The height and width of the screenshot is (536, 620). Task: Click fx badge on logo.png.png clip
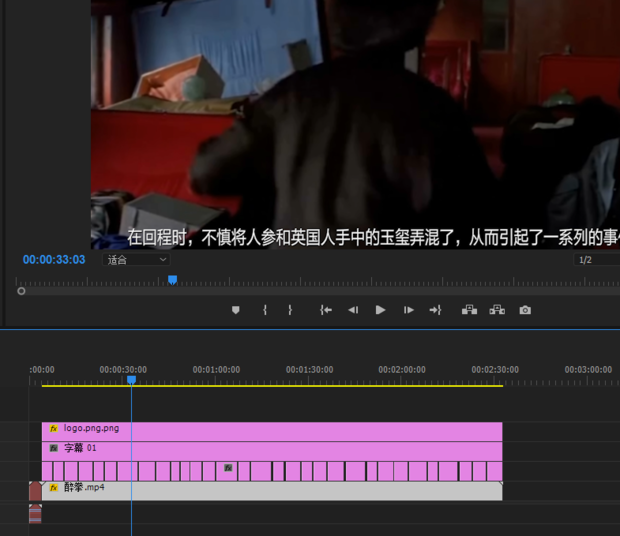pyautogui.click(x=54, y=428)
